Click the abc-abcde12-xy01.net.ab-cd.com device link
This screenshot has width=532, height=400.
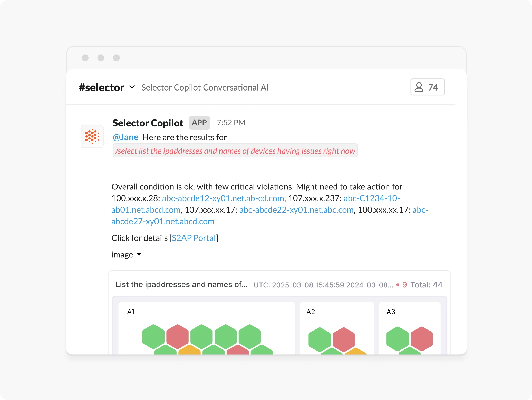click(223, 198)
